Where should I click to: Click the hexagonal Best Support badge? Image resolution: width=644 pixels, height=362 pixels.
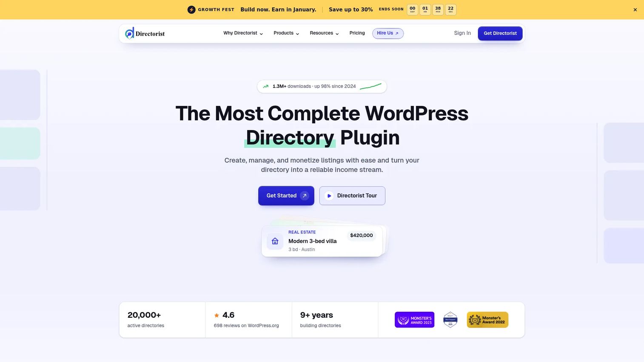pos(450,319)
